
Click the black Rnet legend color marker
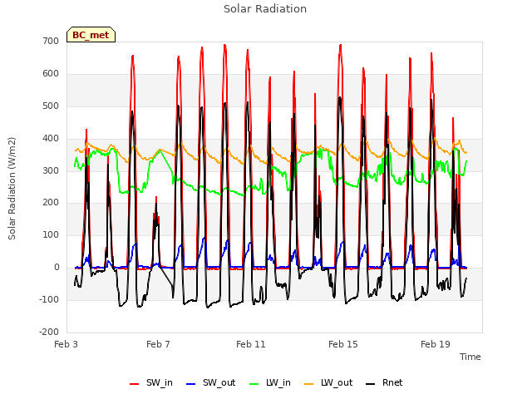coord(371,384)
